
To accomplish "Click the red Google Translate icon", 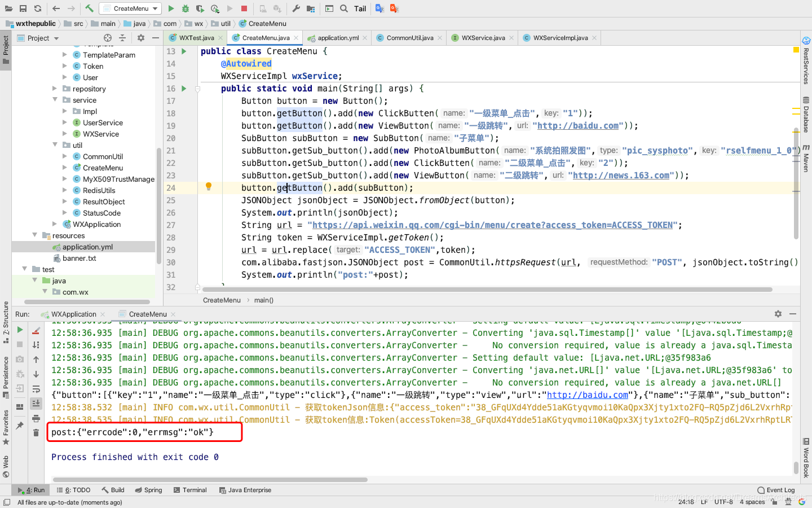I will pos(394,8).
